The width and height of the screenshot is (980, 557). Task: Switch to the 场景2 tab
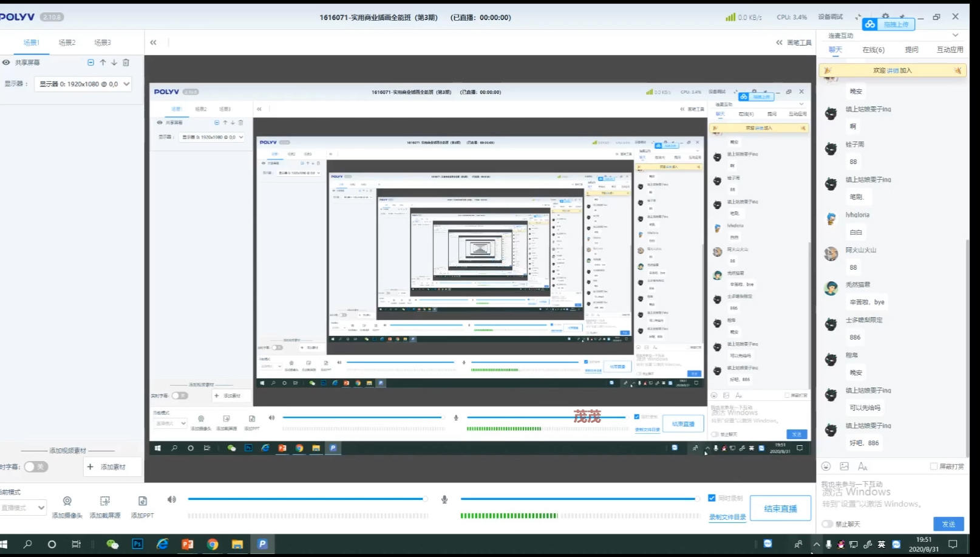point(67,43)
